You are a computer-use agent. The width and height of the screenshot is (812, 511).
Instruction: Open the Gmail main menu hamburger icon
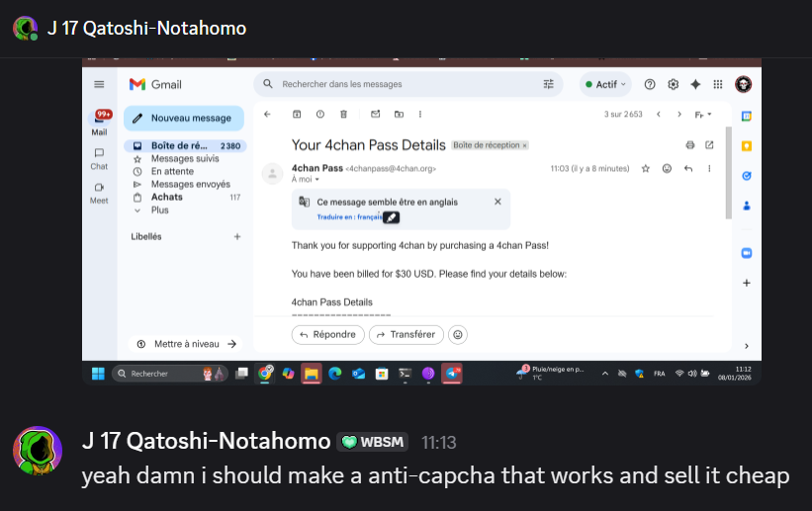tap(99, 84)
